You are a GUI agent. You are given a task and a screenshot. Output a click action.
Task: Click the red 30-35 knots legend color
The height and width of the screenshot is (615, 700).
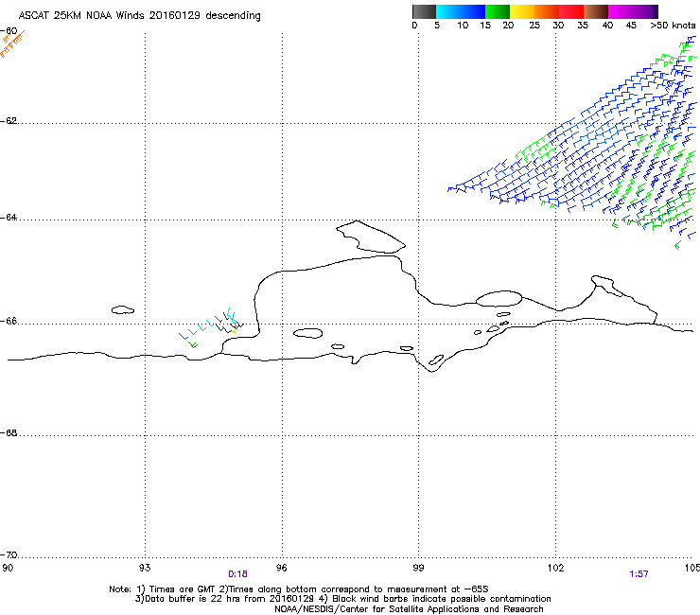pos(571,11)
